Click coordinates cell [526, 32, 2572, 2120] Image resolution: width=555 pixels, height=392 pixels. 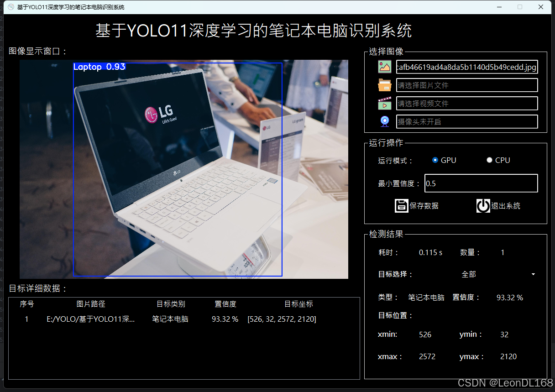(x=282, y=319)
